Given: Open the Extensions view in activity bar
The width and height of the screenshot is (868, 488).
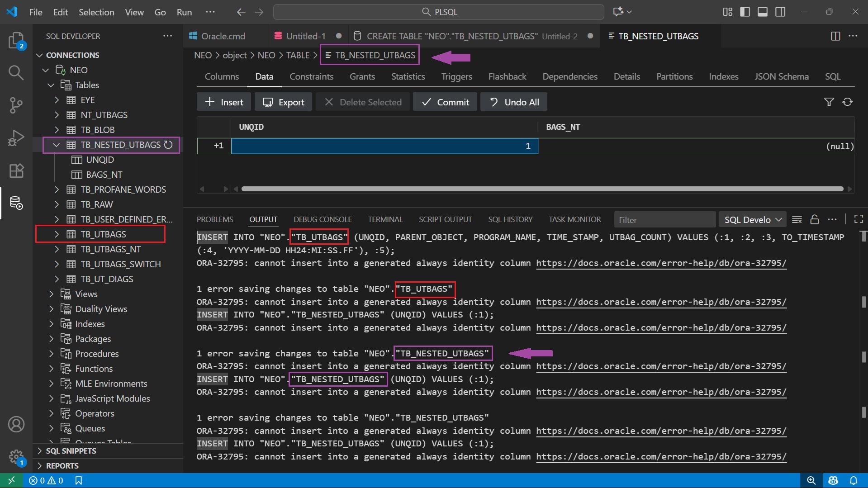Looking at the screenshot, I should (x=16, y=171).
